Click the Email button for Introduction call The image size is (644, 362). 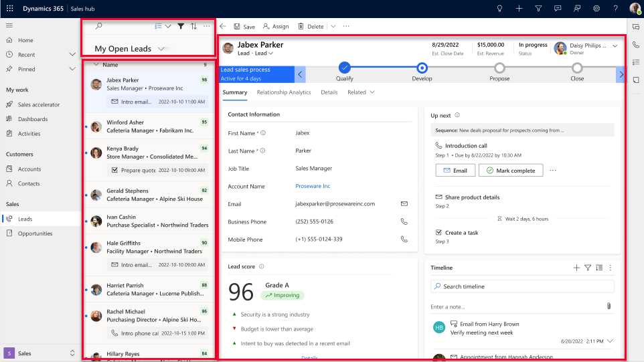click(x=455, y=171)
